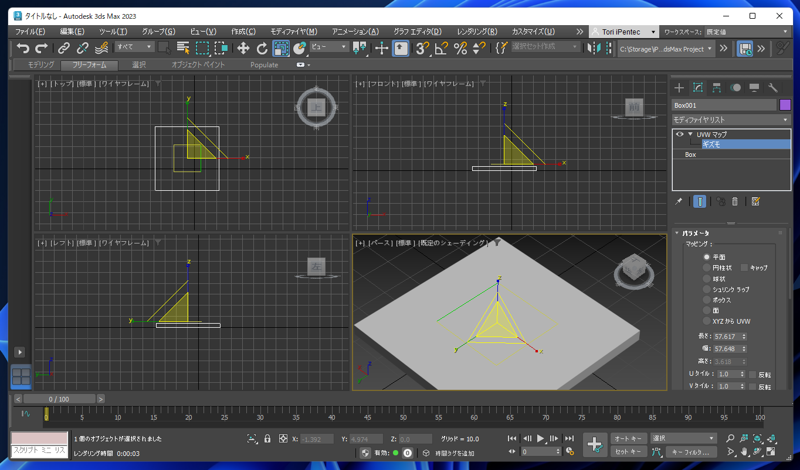Click Remove Modifier trash icon

[735, 202]
